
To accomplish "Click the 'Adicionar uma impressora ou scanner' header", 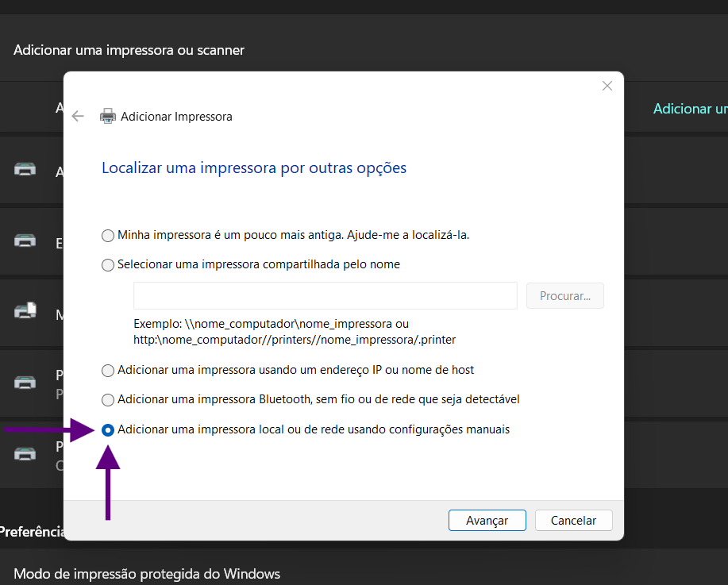I will point(129,50).
